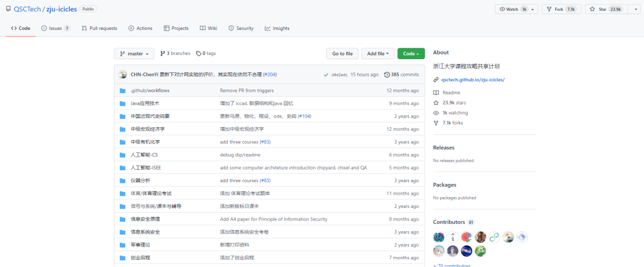
Task: Open commit hash d4d2adc
Action: [339, 75]
